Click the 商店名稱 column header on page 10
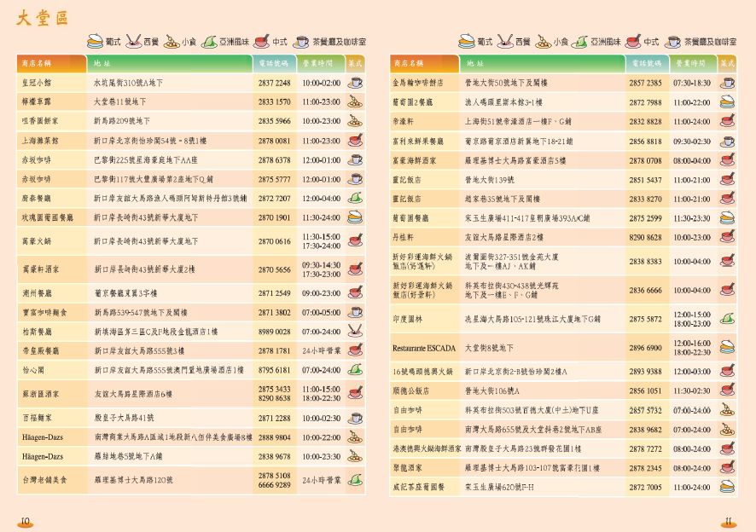This screenshot has height=532, width=756. point(36,63)
